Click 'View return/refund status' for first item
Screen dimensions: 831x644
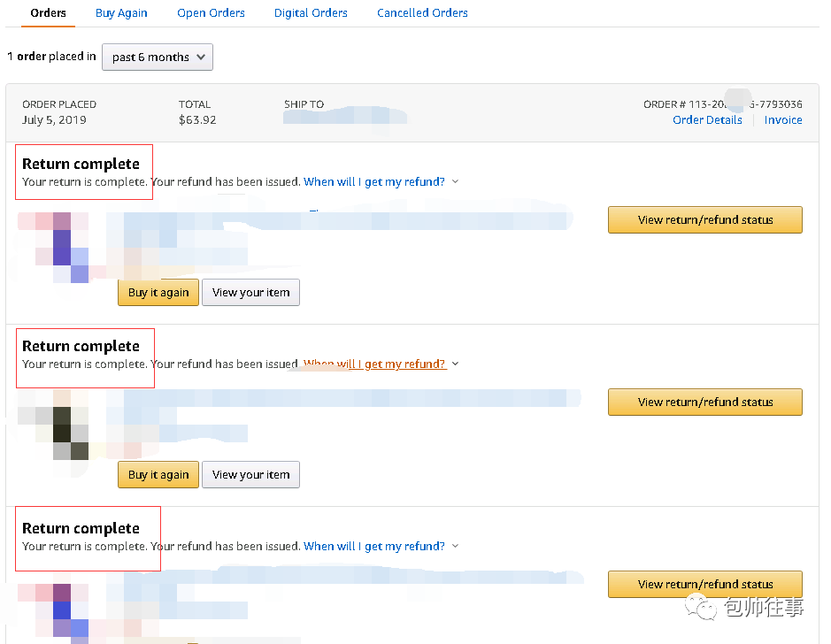click(704, 220)
